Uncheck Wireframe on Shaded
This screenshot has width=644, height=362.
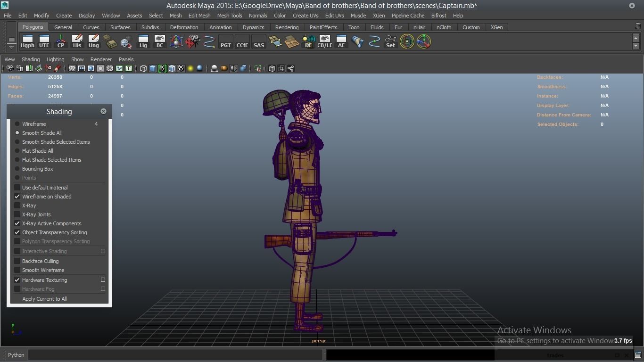pyautogui.click(x=17, y=197)
